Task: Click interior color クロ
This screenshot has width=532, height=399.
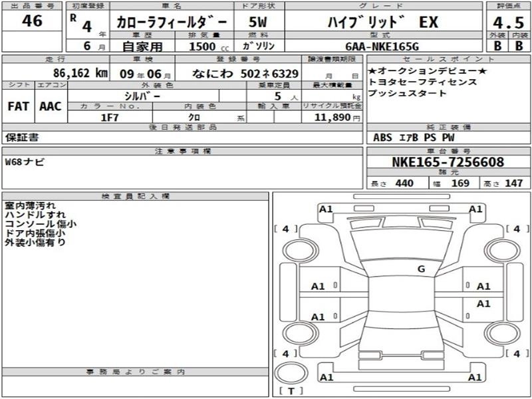Action: coord(194,118)
